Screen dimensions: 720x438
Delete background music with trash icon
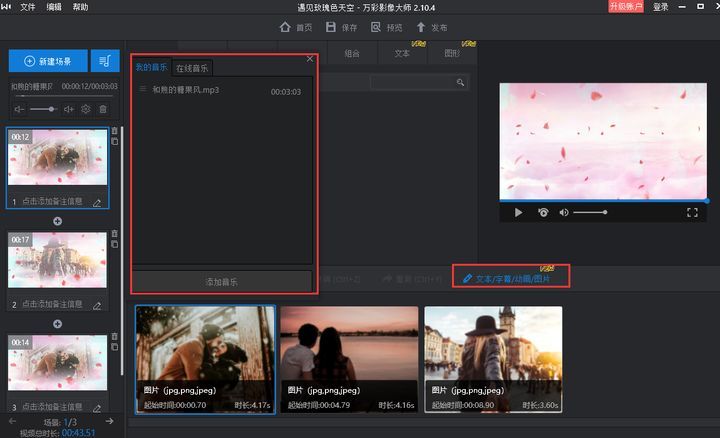(102, 109)
